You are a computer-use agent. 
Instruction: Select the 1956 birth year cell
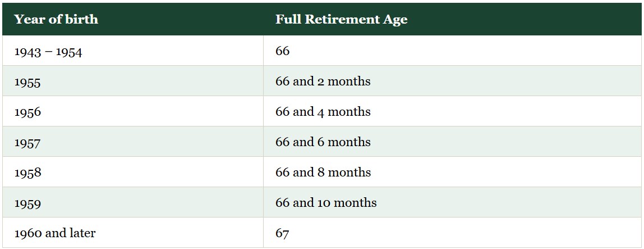[132, 111]
